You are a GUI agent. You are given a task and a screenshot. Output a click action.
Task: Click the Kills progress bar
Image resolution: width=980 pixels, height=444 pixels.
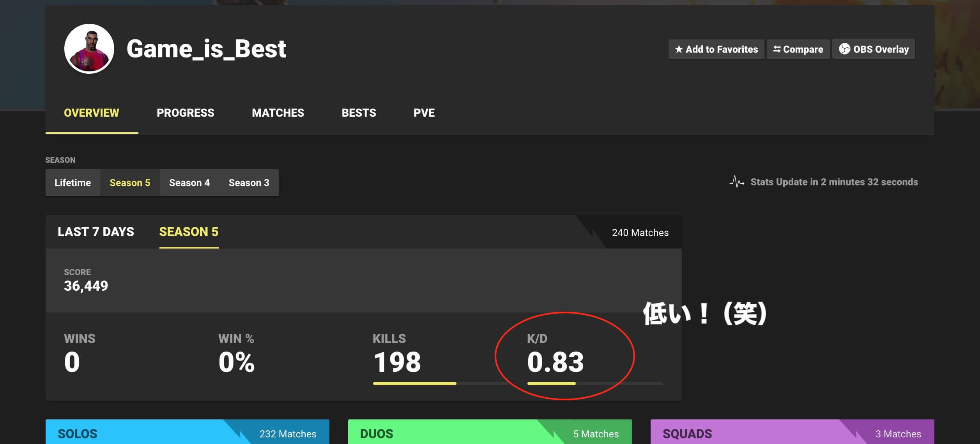point(414,384)
